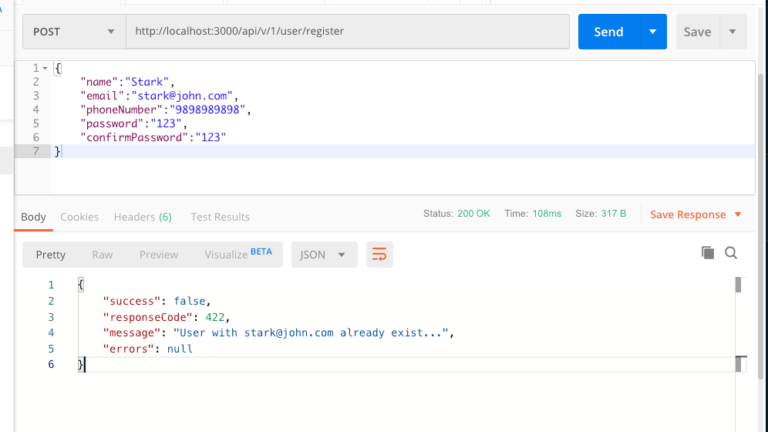This screenshot has width=768, height=432.
Task: Click the "confirmPassword" key in request body
Action: tap(134, 138)
